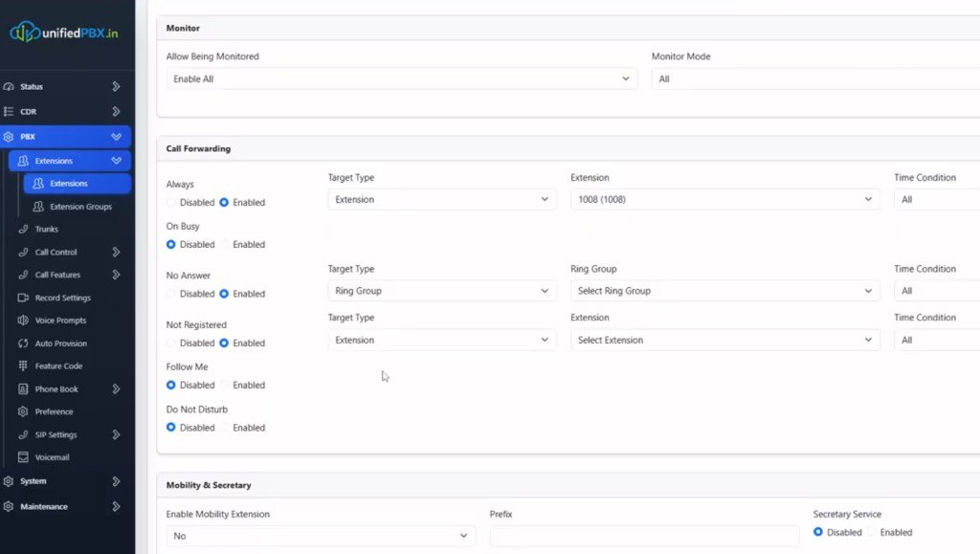Click the Voicemail envelope icon

pos(23,457)
